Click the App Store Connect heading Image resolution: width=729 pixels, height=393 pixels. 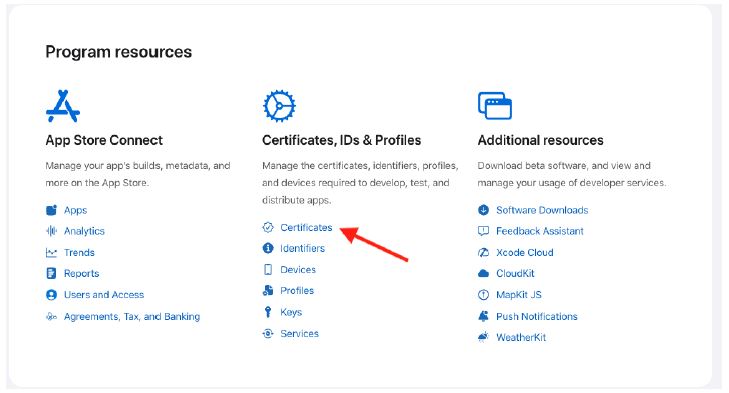(x=104, y=140)
